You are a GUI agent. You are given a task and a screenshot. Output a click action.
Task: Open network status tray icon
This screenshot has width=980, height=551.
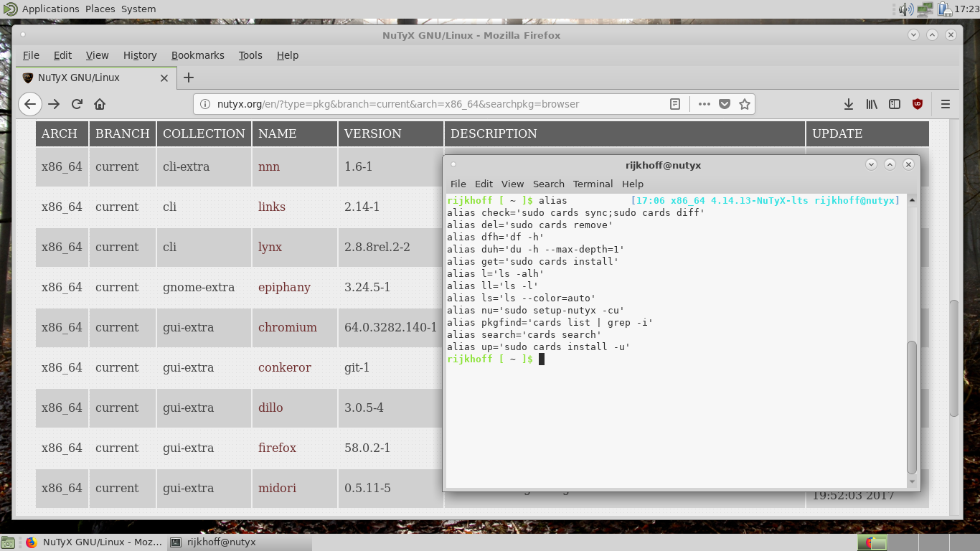click(x=925, y=9)
